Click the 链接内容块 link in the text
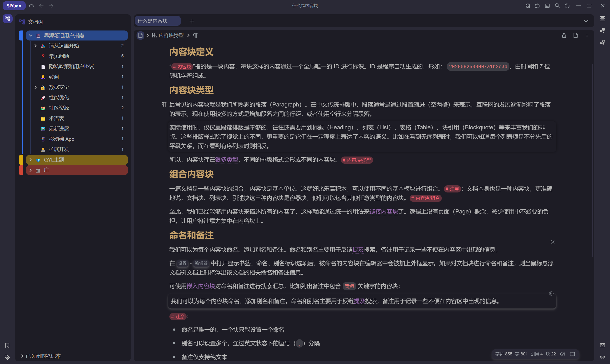The height and width of the screenshot is (364, 610). click(384, 212)
